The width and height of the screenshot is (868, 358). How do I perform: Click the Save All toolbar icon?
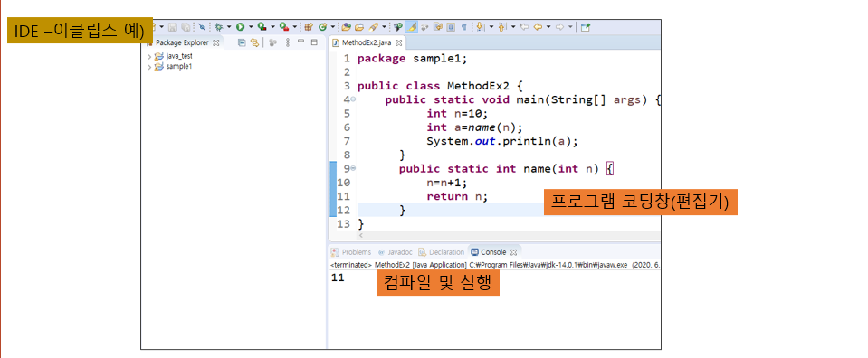point(186,26)
